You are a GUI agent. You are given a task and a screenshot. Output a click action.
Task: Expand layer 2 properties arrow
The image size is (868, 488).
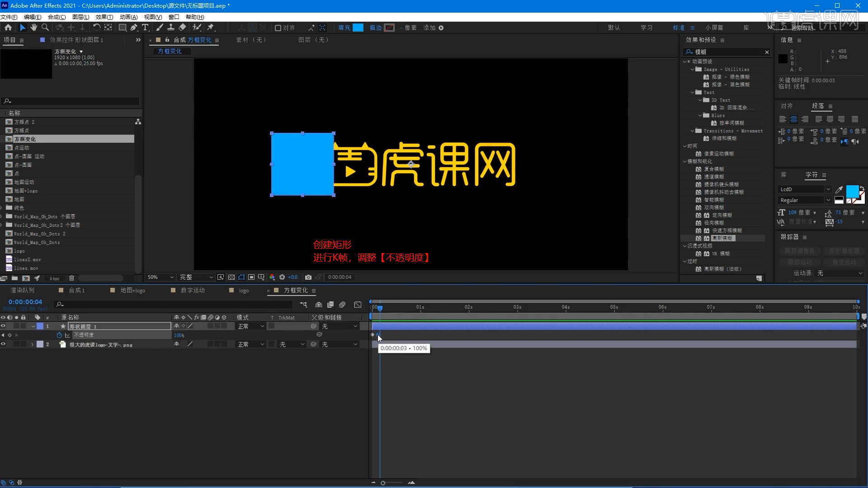[x=32, y=344]
